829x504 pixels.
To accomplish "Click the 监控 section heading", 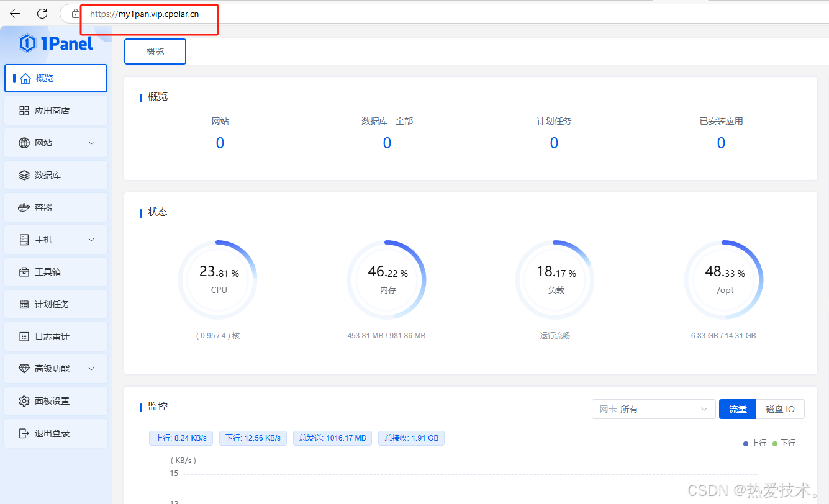I will (x=158, y=407).
